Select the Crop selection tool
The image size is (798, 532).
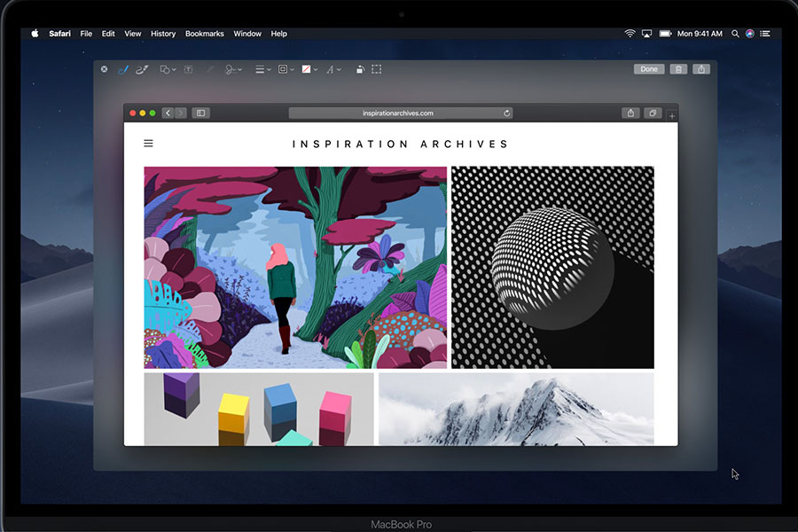377,69
